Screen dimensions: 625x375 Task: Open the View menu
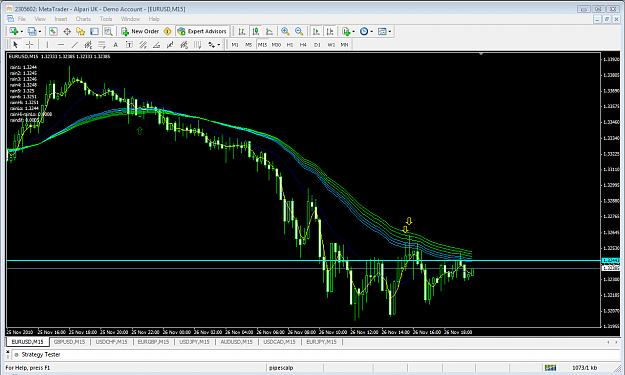pyautogui.click(x=40, y=19)
